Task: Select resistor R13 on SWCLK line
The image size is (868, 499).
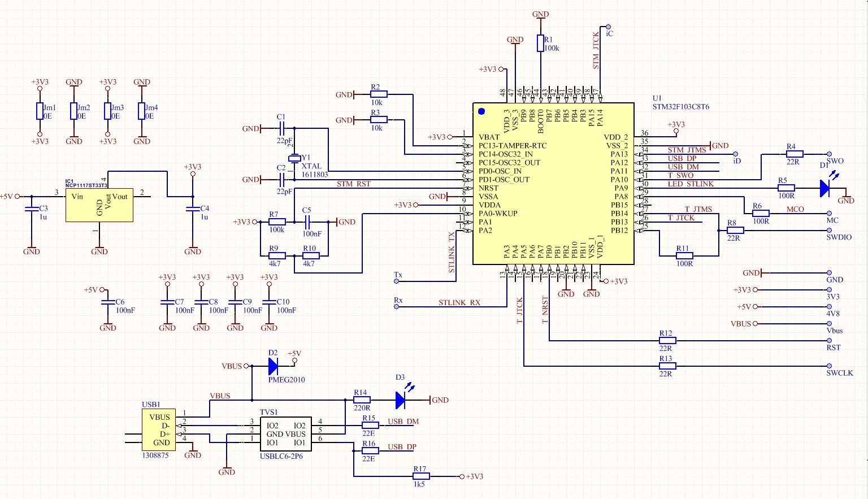Action: pos(667,366)
